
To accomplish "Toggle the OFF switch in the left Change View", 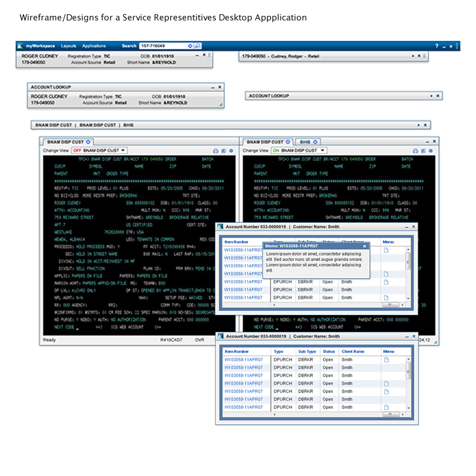I will click(x=77, y=150).
